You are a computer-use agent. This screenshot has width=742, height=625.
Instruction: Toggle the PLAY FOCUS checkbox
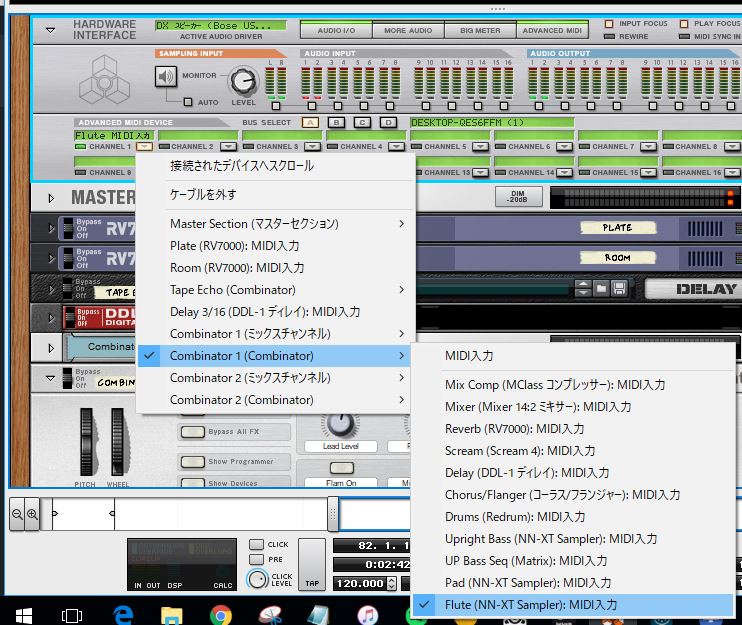tap(684, 24)
